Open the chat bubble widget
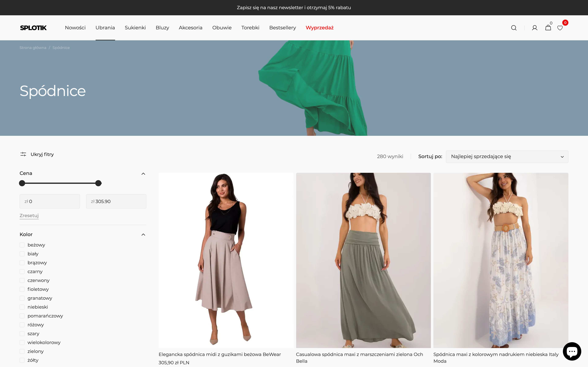The image size is (588, 367). coord(572,351)
